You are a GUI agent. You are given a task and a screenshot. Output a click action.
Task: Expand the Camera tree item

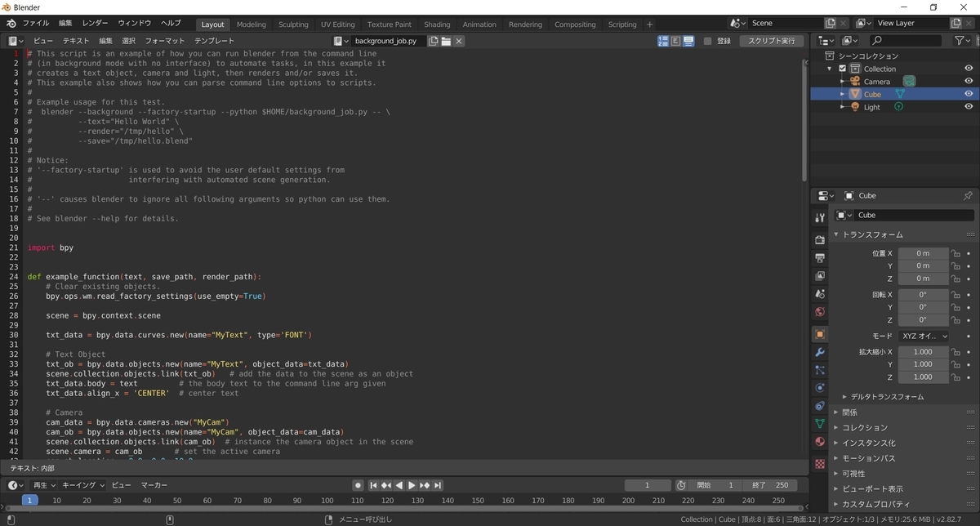(x=843, y=82)
